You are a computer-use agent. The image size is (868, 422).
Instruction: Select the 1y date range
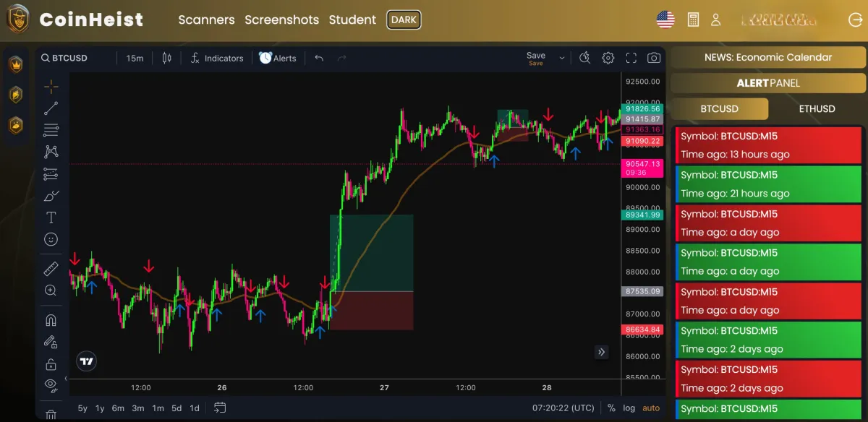100,408
